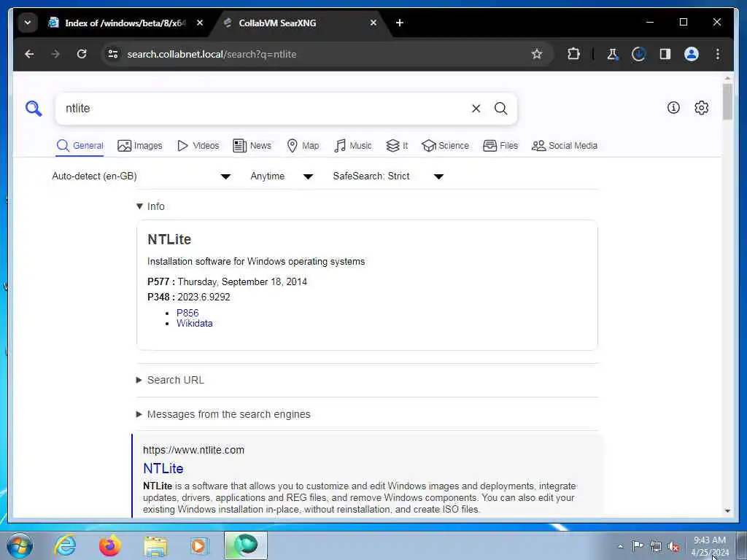Open the muted volume tray icon
The height and width of the screenshot is (560, 747).
pos(673,547)
